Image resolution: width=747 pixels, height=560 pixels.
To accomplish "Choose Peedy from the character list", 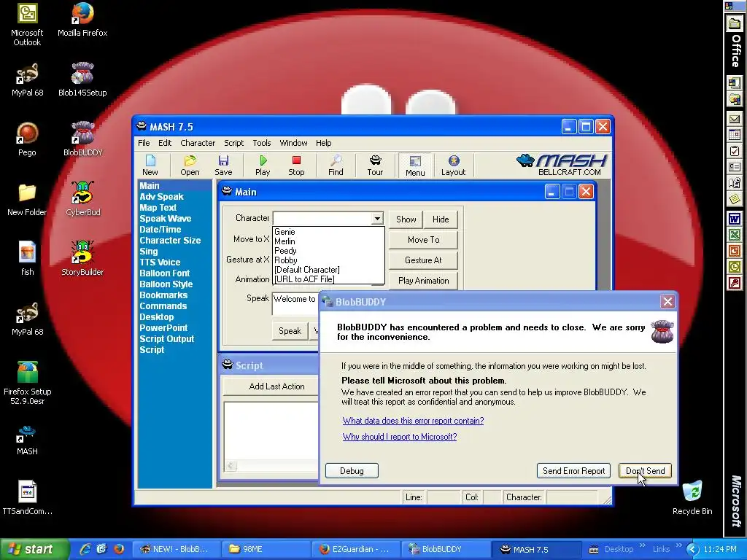I will pyautogui.click(x=328, y=251).
